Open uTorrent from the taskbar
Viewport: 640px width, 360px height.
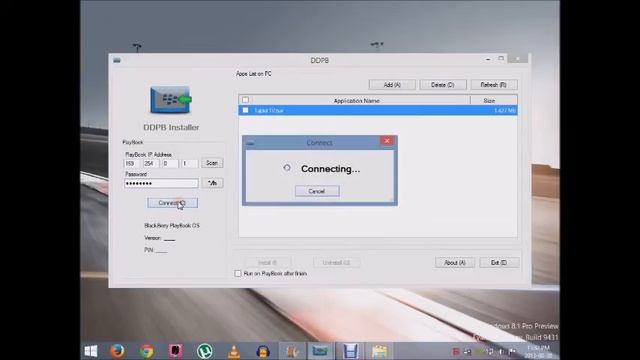tap(204, 351)
